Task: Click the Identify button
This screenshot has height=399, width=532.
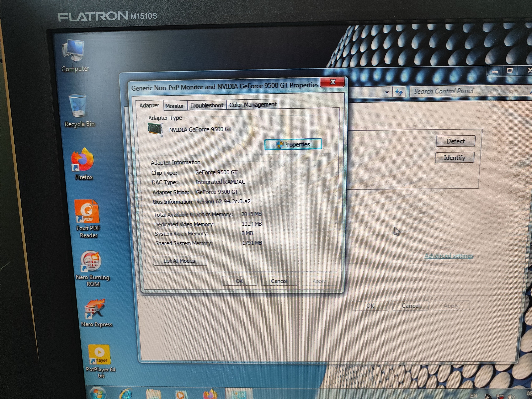Action: pos(454,158)
